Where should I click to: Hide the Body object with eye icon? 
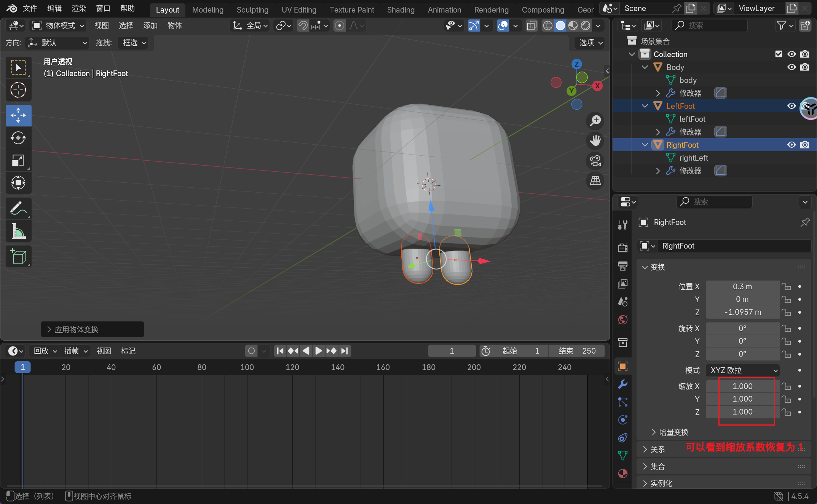(x=791, y=67)
